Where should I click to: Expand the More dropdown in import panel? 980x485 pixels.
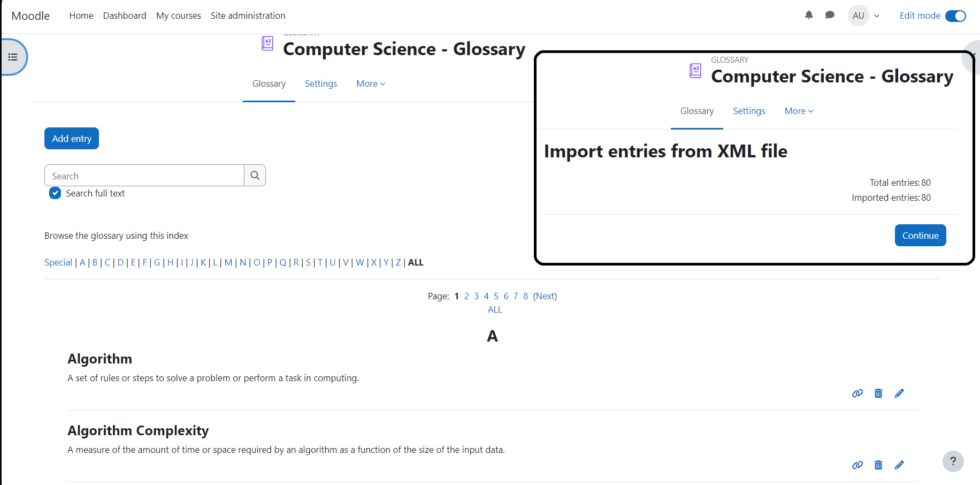click(x=799, y=111)
